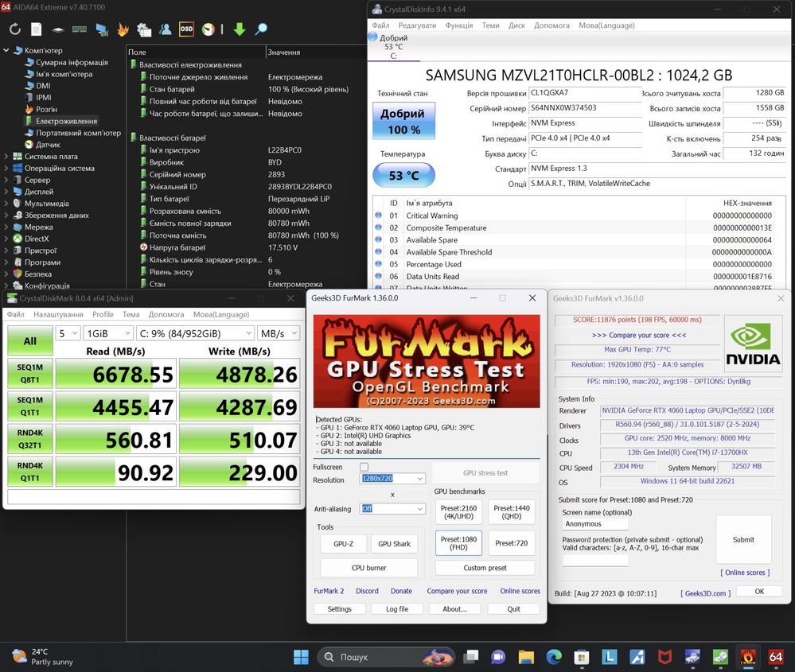Open the C: 9% drive selection dropdown
Screen dimensions: 795x672
coord(195,333)
